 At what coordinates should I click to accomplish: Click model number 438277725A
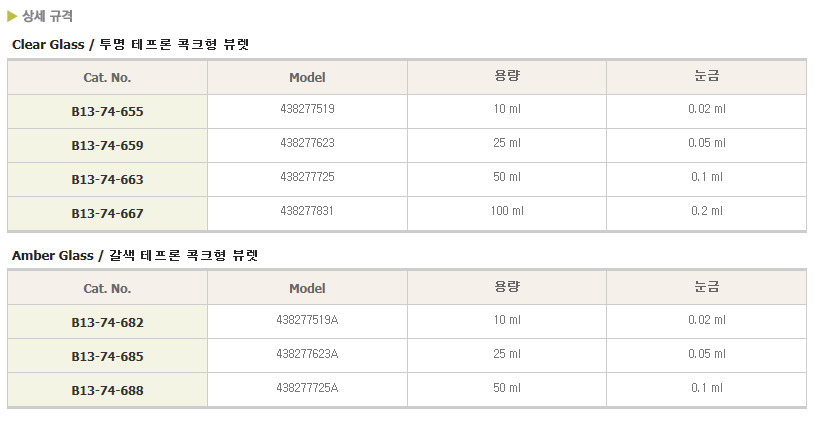click(307, 388)
